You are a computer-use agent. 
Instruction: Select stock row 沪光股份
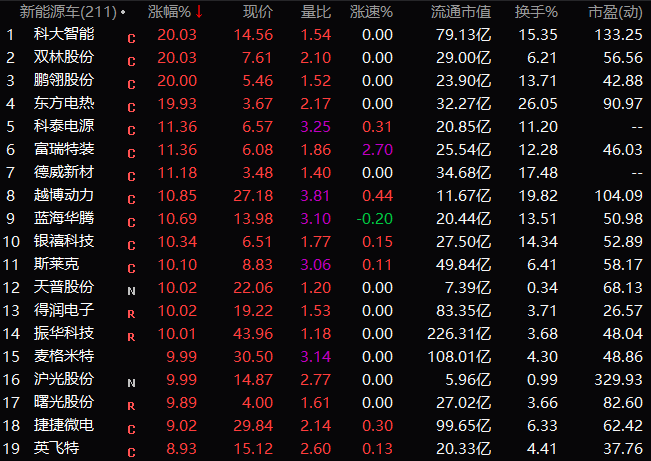[x=326, y=380]
